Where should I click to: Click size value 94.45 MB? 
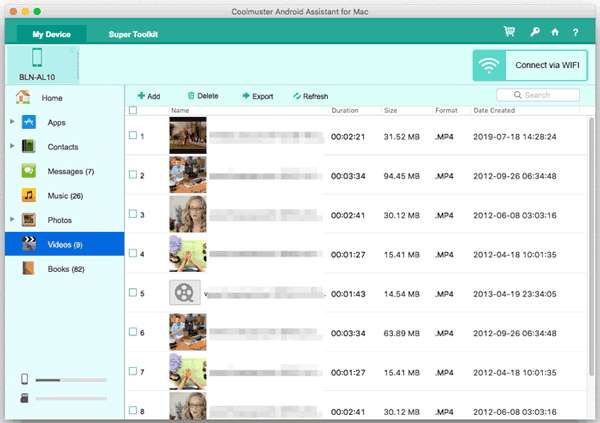pos(401,176)
